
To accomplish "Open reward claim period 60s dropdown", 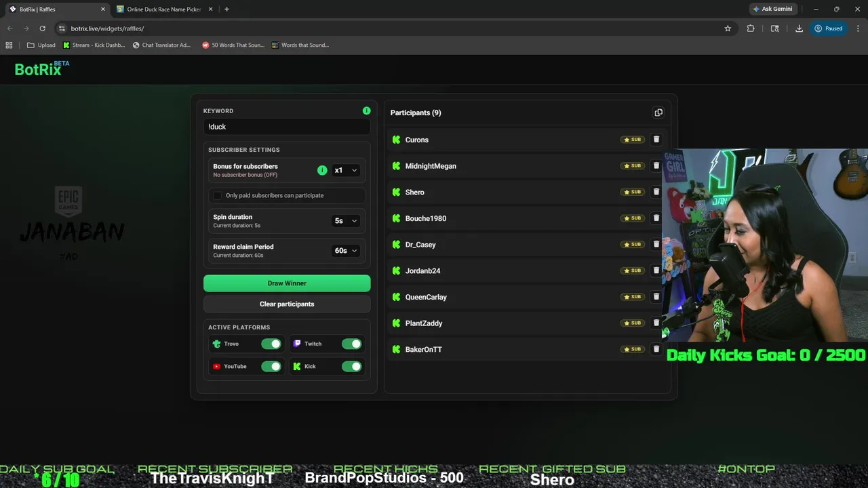I will coord(345,250).
